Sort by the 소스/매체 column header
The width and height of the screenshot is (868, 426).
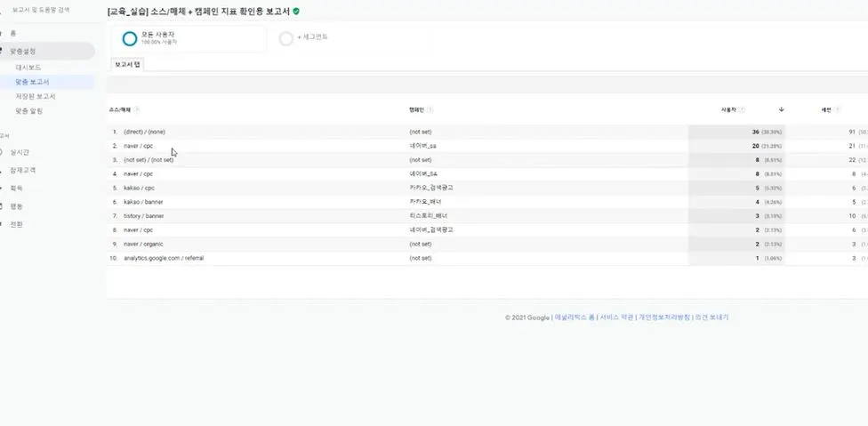[x=120, y=109]
